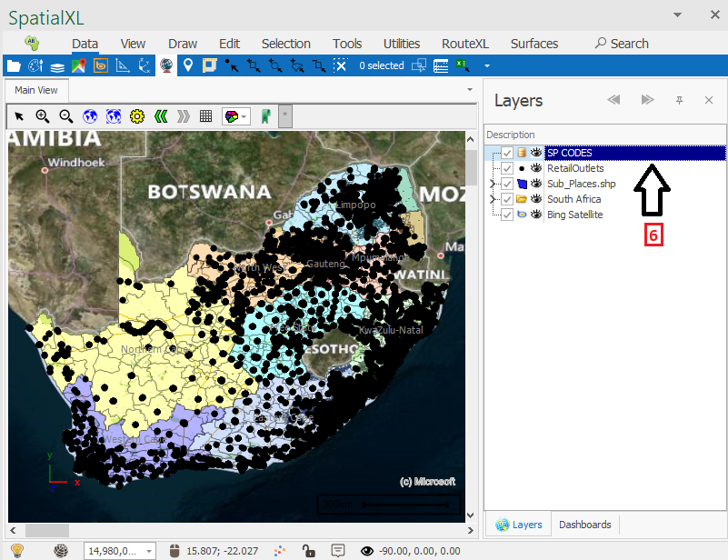Screen dimensions: 728x560
Task: Go to previous view with green arrows
Action: point(161,116)
